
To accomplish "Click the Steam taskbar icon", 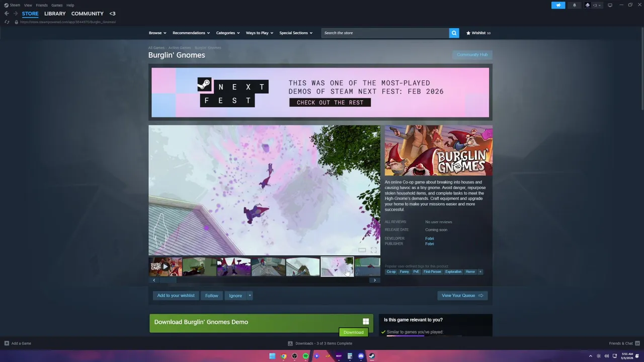I will (x=372, y=356).
